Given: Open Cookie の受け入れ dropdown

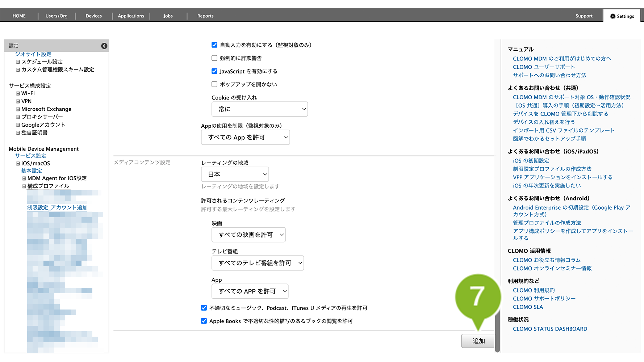Looking at the screenshot, I should pos(259,109).
